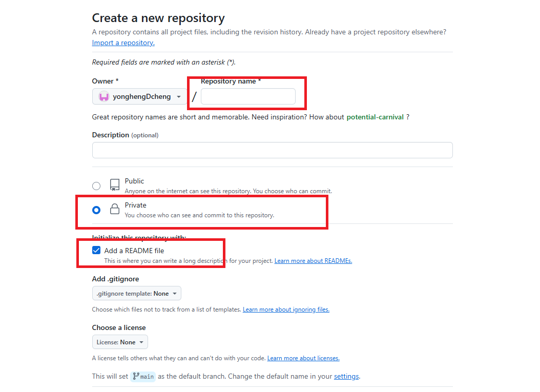Click the owner avatar icon
The width and height of the screenshot is (540, 392).
(104, 97)
